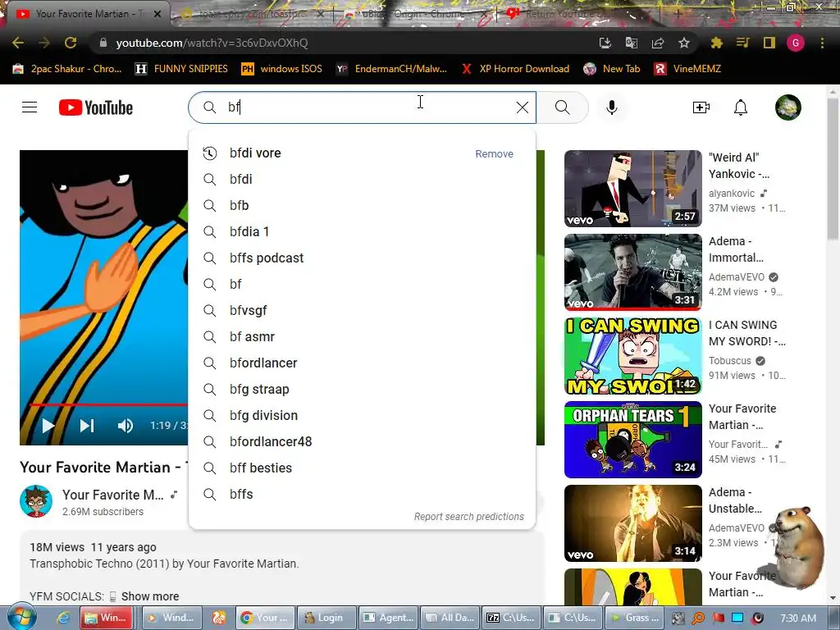Open the FUNNY SNIPPIES bookmark
This screenshot has width=840, height=630.
[x=181, y=69]
